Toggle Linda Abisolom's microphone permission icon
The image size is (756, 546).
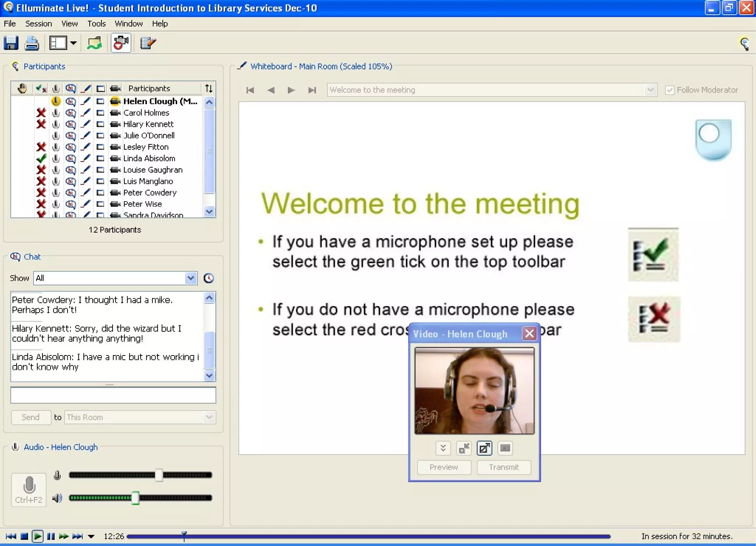[56, 158]
